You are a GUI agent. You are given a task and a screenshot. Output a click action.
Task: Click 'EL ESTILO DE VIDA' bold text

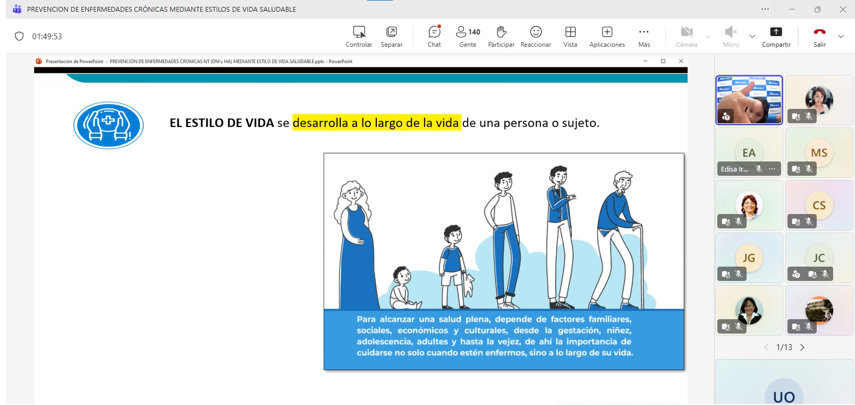221,123
